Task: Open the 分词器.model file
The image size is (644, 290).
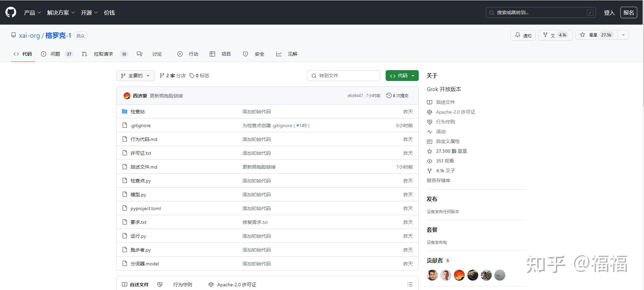Action: tap(145, 264)
